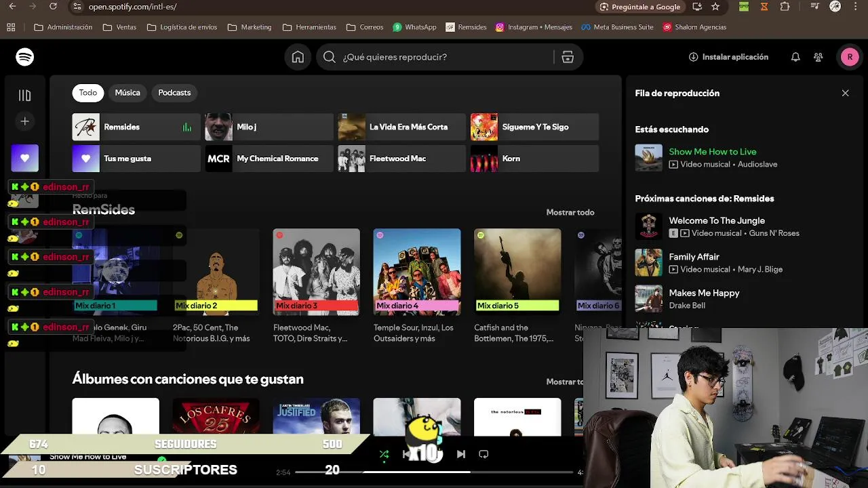Open Meta Business Suite bookmark
The image size is (868, 488).
click(618, 27)
